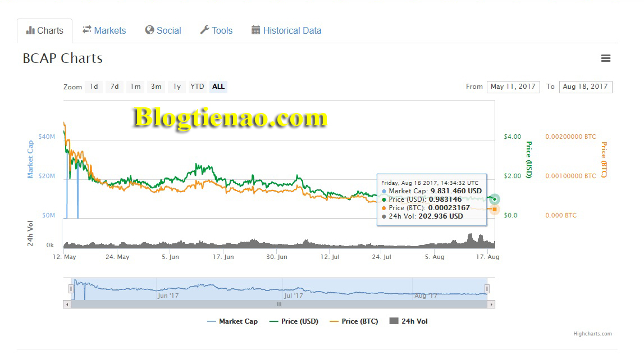The height and width of the screenshot is (354, 644).
Task: Open the Highcharts.com credit link
Action: (x=593, y=334)
